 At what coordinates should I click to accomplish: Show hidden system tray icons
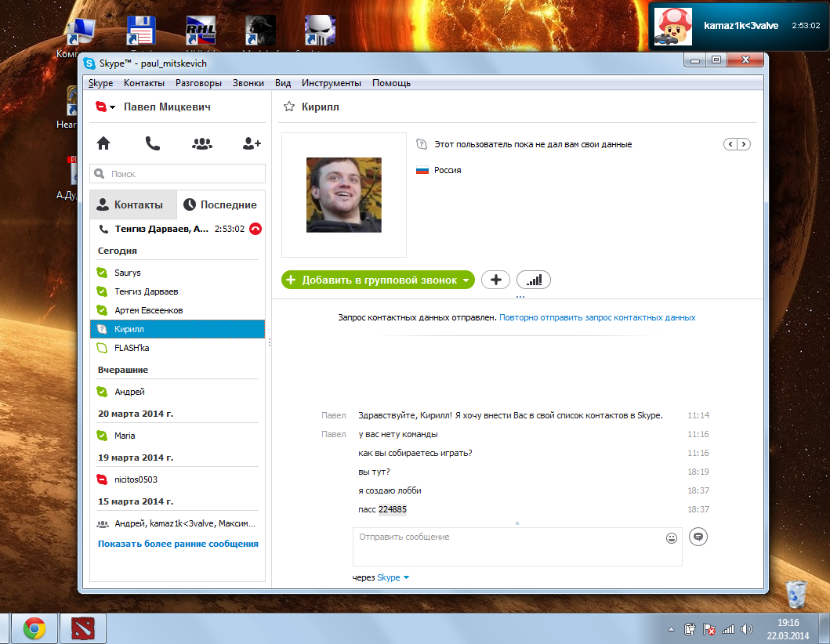671,629
